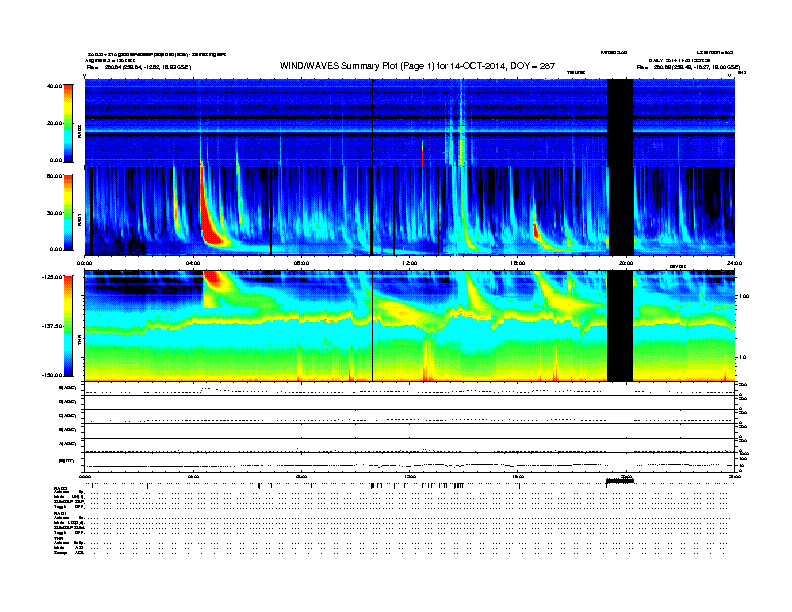Click the 20:00 tick label below RAD1 spectrogram
The height and width of the screenshot is (612, 792).
626,263
